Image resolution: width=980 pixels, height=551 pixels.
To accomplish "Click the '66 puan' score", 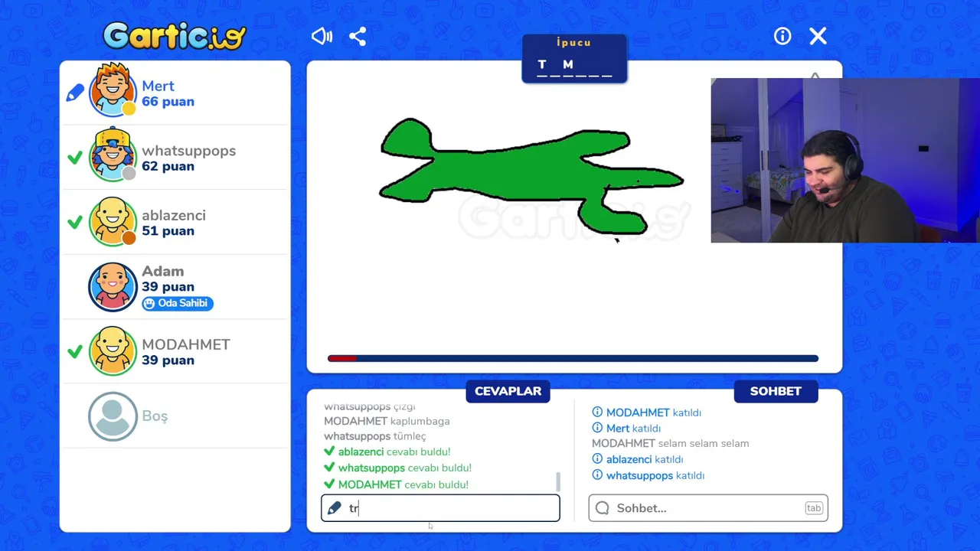I will (168, 102).
